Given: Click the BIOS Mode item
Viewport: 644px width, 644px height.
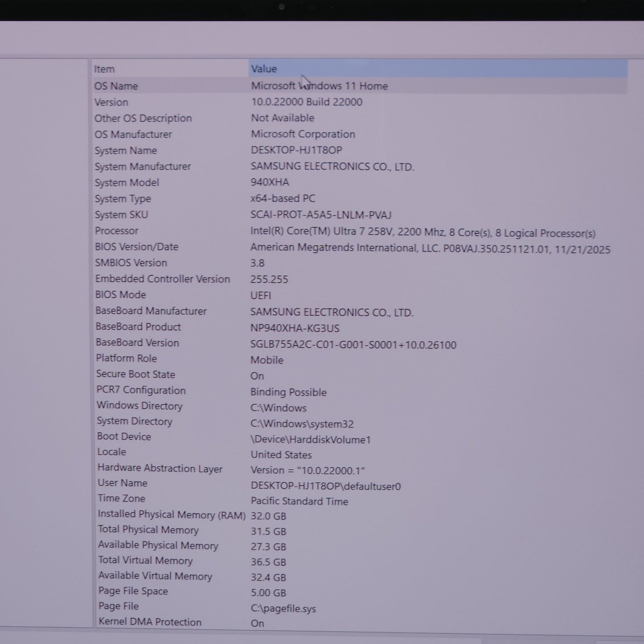Looking at the screenshot, I should (120, 295).
